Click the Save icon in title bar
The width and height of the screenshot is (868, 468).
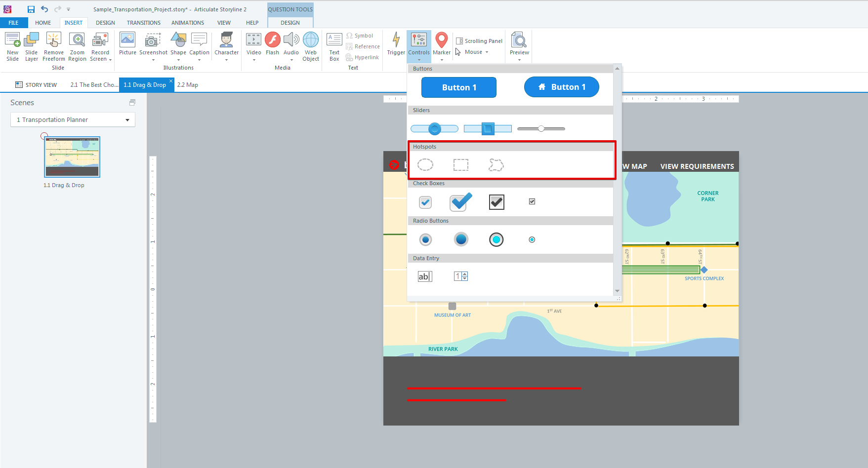pos(31,9)
